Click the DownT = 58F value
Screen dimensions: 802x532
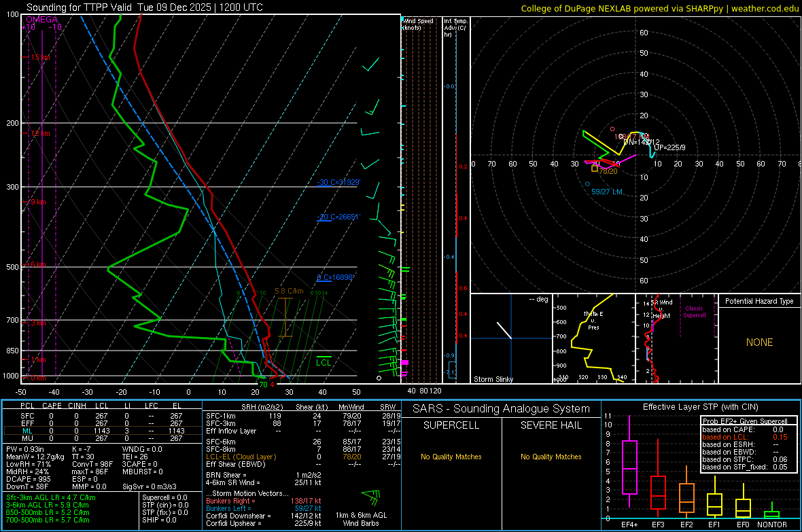pyautogui.click(x=27, y=487)
